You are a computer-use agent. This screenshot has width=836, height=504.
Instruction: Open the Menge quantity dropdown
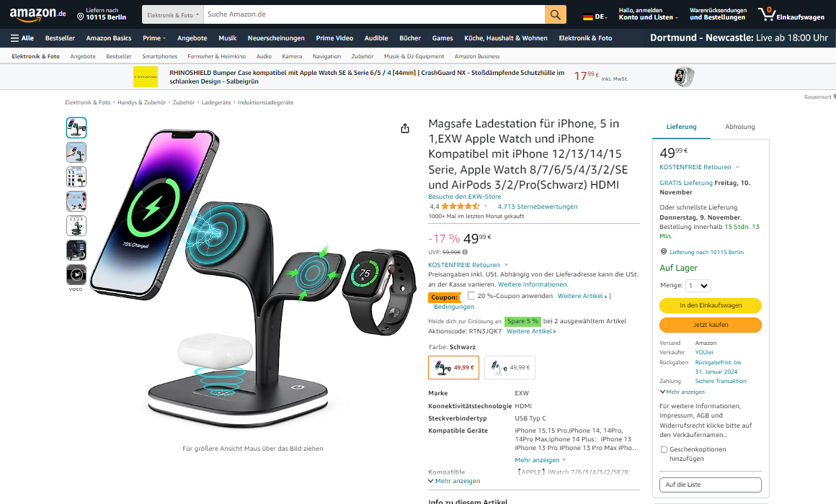coord(698,286)
